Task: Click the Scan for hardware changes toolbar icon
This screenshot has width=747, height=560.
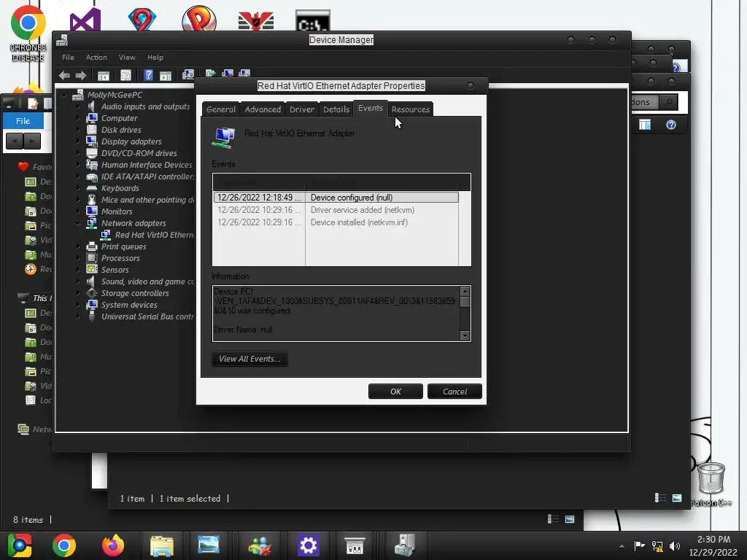Action: click(188, 75)
